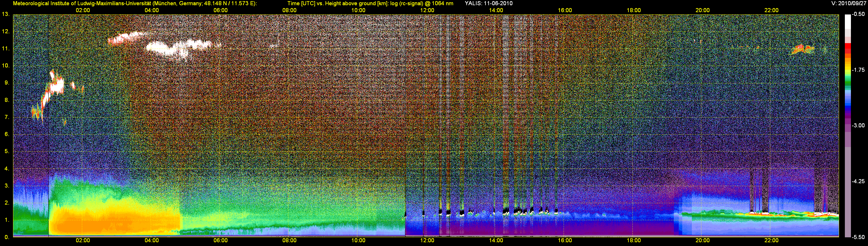Select the 22:00 tick label on the bottom axis

pos(771,240)
